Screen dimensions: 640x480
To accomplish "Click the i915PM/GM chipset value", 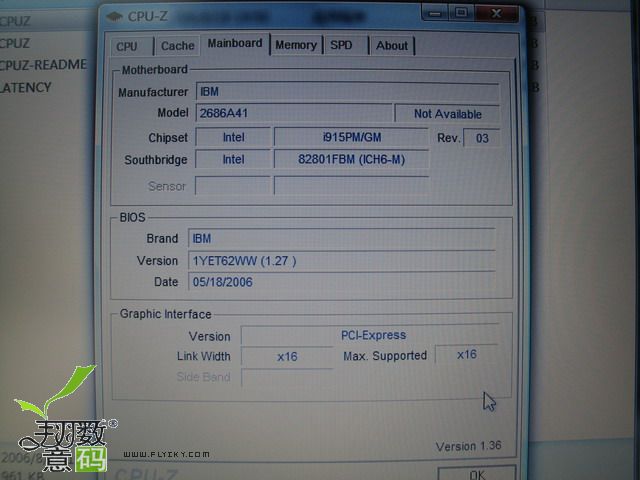I will click(x=351, y=137).
